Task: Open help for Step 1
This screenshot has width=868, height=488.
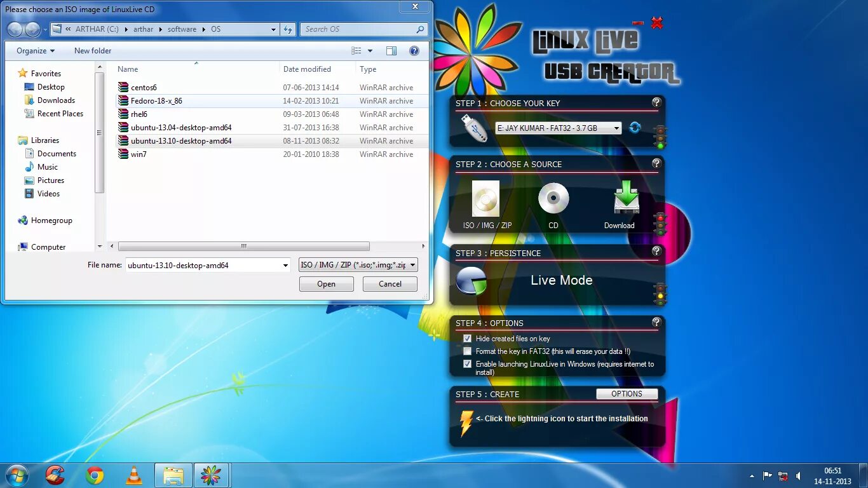Action: 656,102
